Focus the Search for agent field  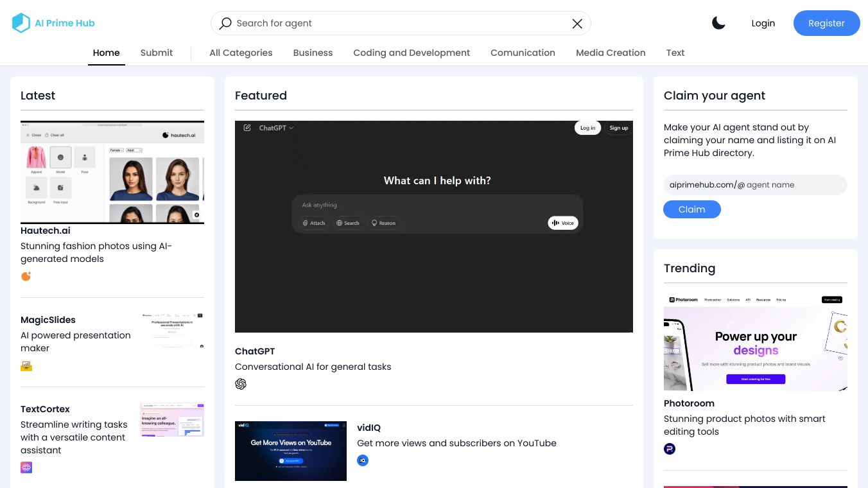(x=401, y=23)
